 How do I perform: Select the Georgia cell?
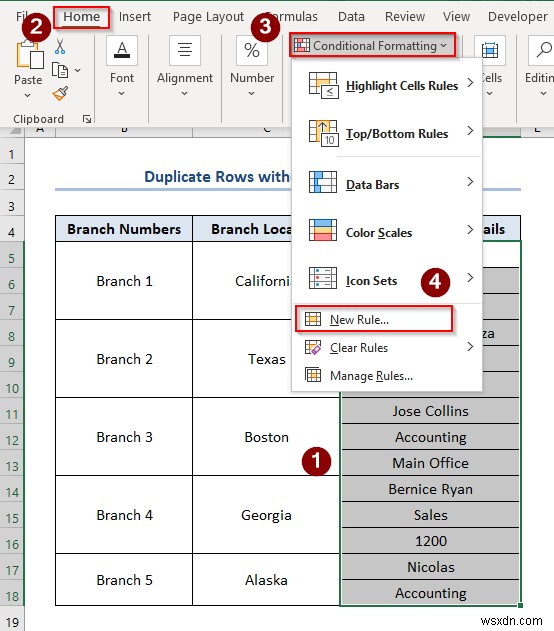tap(266, 515)
